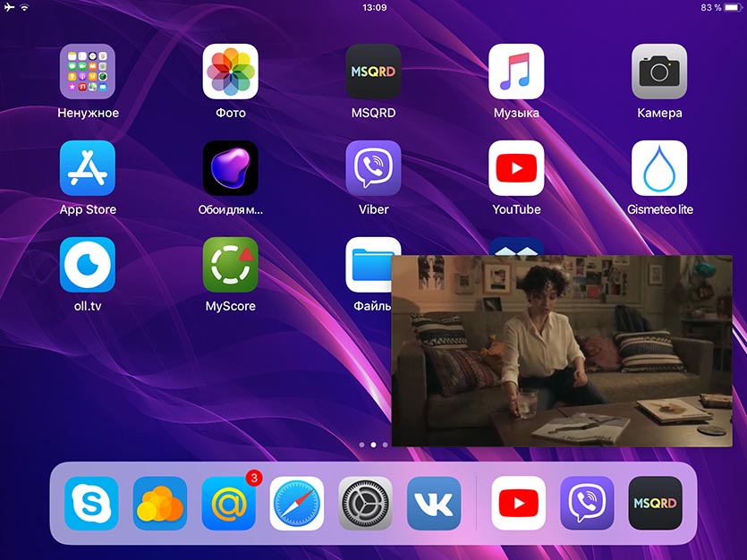Screen dimensions: 747x560
Task: Open the cloud app in the dock
Action: (160, 504)
